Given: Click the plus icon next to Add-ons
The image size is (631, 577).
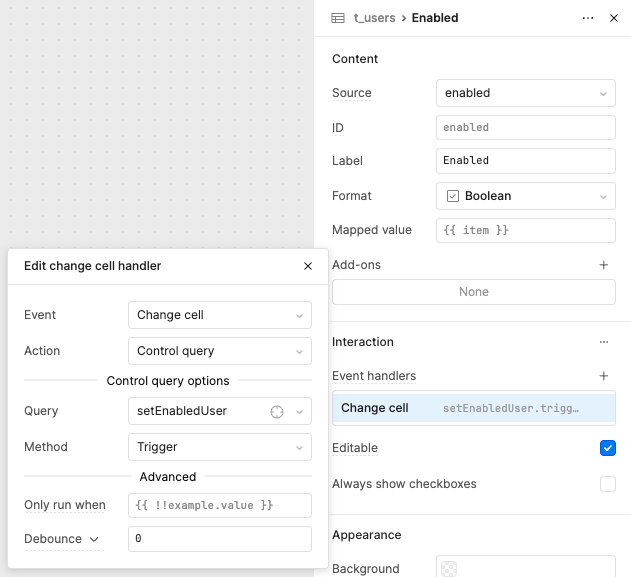Looking at the screenshot, I should point(604,265).
